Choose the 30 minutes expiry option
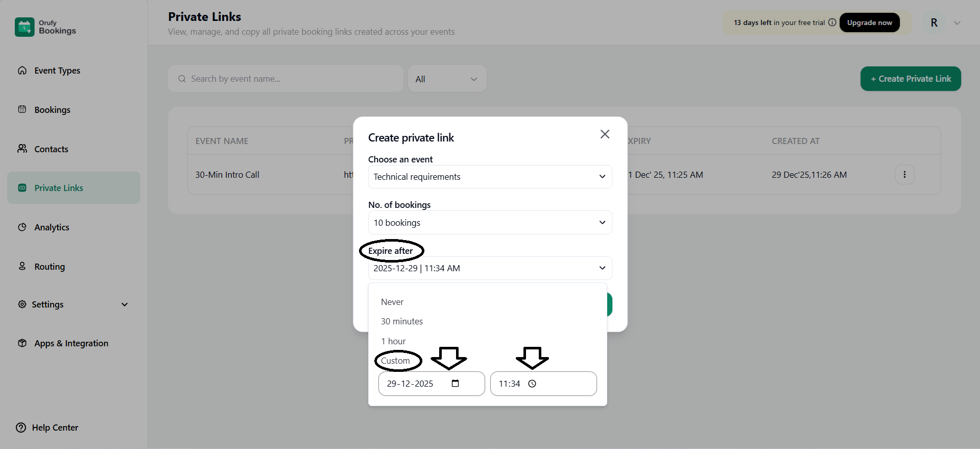Screen dimensions: 980x449 (402, 321)
